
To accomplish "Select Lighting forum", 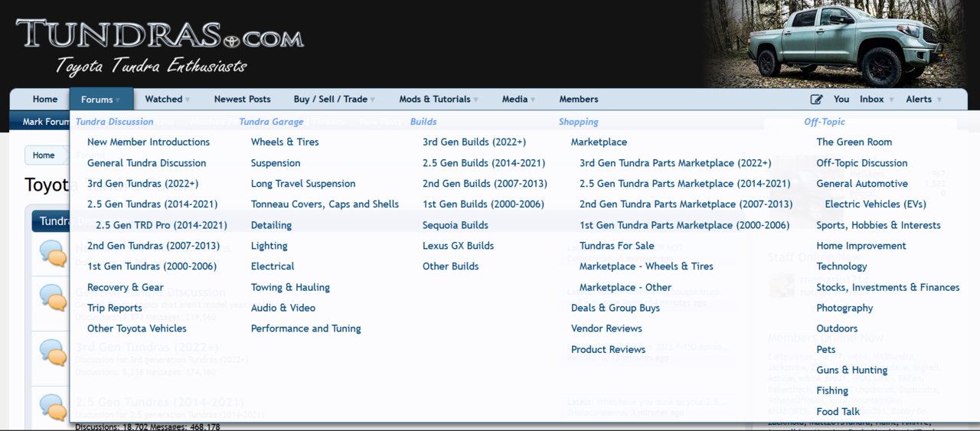I will pos(269,246).
